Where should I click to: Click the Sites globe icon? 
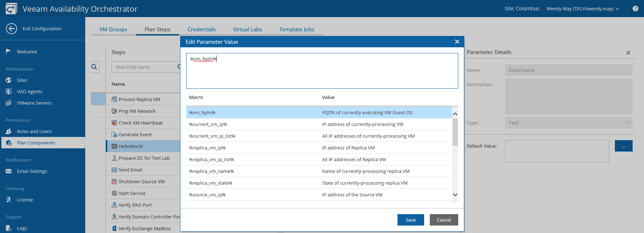[9, 80]
